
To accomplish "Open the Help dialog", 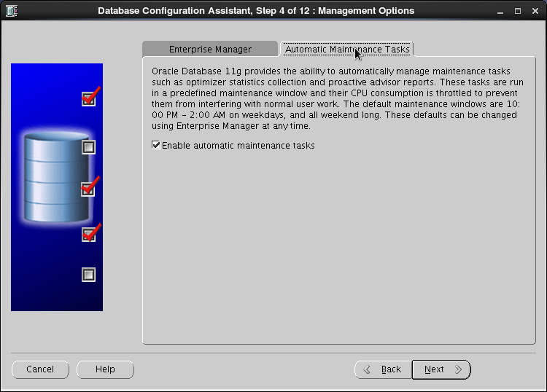I will click(105, 369).
